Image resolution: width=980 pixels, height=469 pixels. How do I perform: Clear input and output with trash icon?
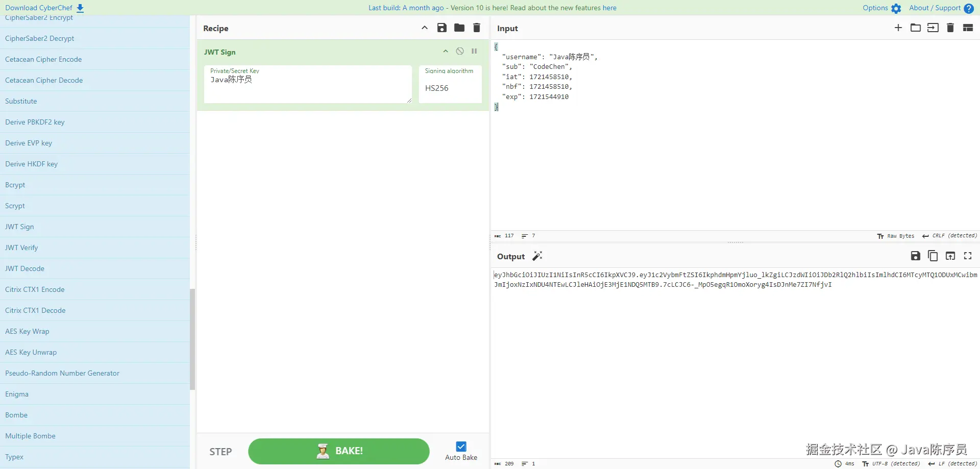pyautogui.click(x=950, y=28)
